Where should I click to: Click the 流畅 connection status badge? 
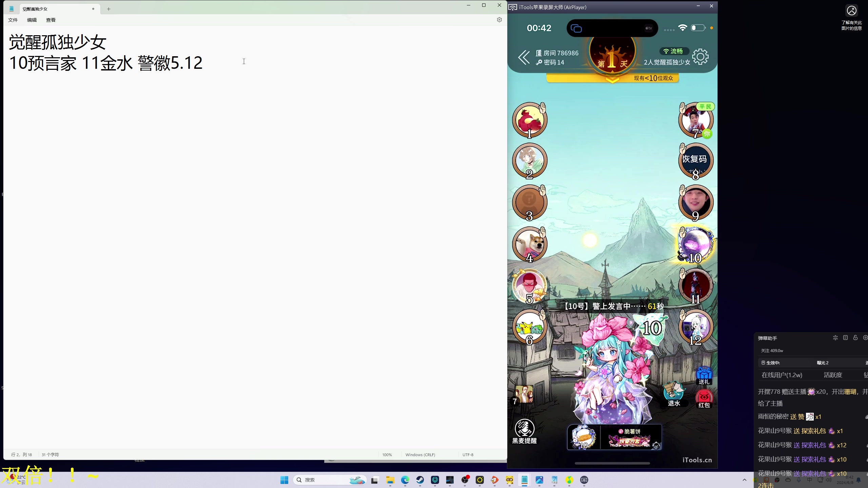pos(674,51)
